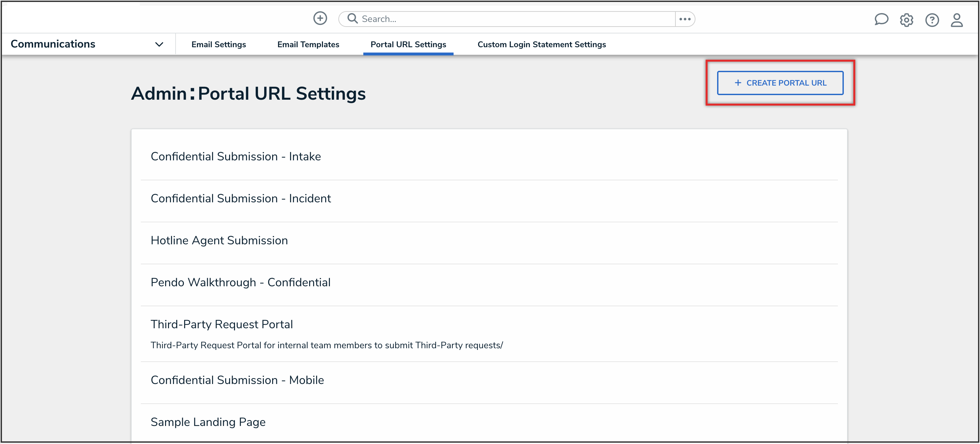The height and width of the screenshot is (444, 980).
Task: Click the Create Portal URL button
Action: coord(780,83)
